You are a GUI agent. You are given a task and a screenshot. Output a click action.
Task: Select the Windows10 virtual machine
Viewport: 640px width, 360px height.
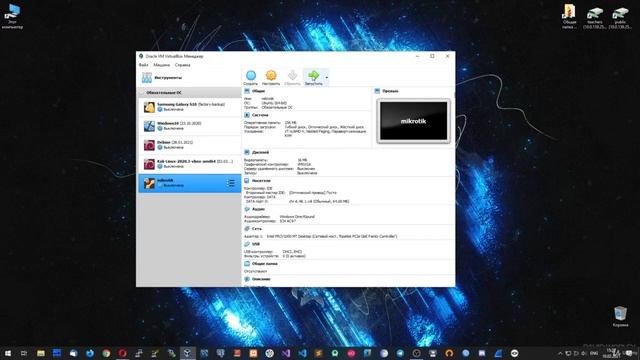pos(189,126)
